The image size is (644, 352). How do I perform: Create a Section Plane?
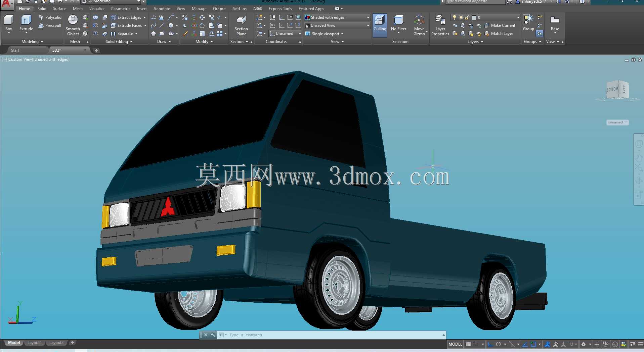[x=241, y=25]
